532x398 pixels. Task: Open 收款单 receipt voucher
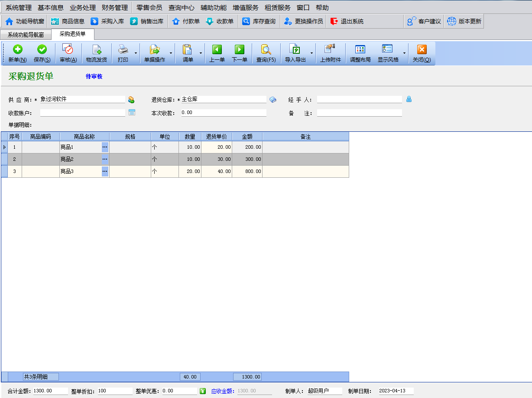220,21
